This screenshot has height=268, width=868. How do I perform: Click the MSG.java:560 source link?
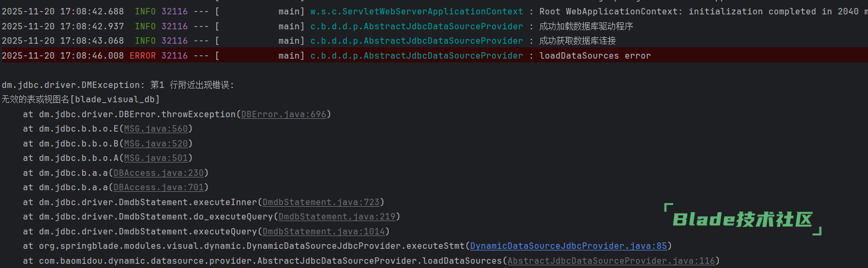coord(155,129)
